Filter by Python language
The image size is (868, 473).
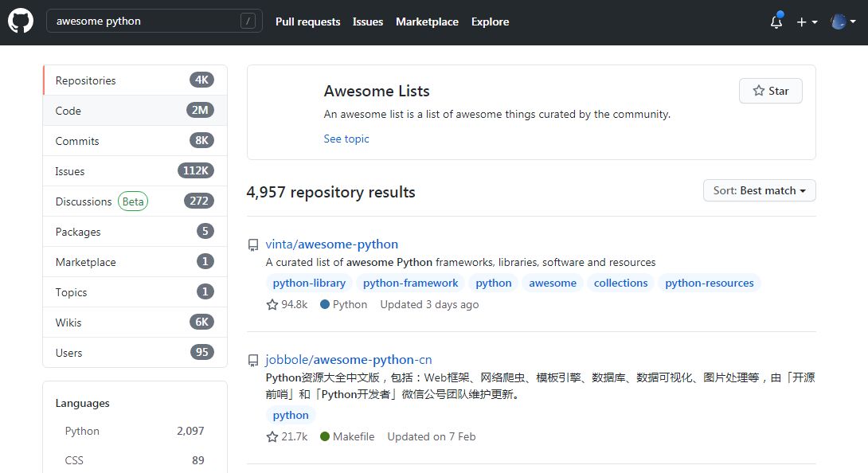135,431
